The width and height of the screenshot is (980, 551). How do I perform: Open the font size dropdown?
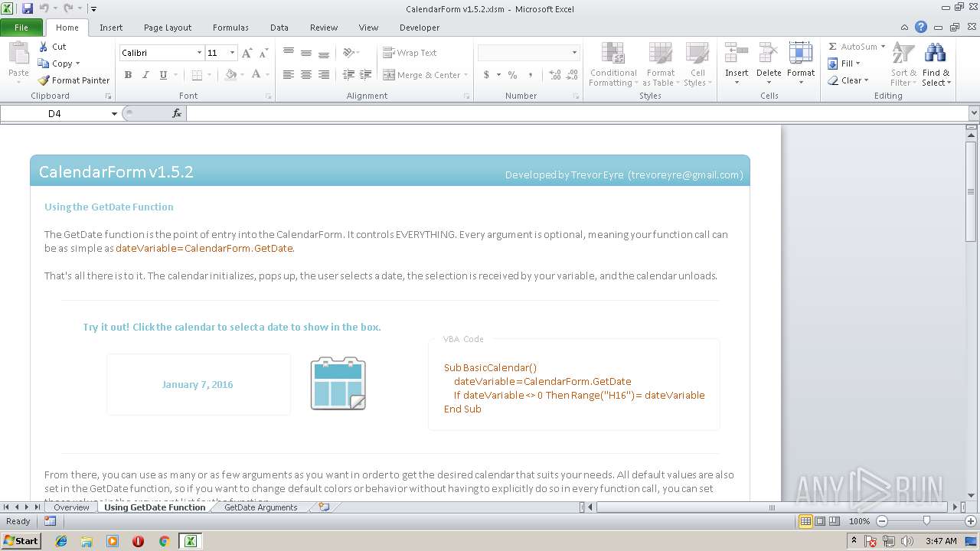tap(232, 53)
